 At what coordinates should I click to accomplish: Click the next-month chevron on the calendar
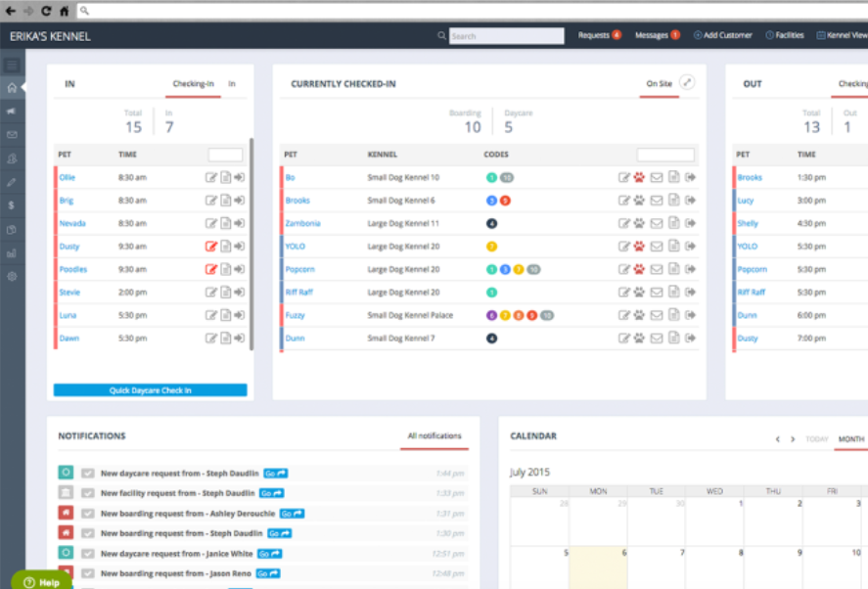click(792, 439)
